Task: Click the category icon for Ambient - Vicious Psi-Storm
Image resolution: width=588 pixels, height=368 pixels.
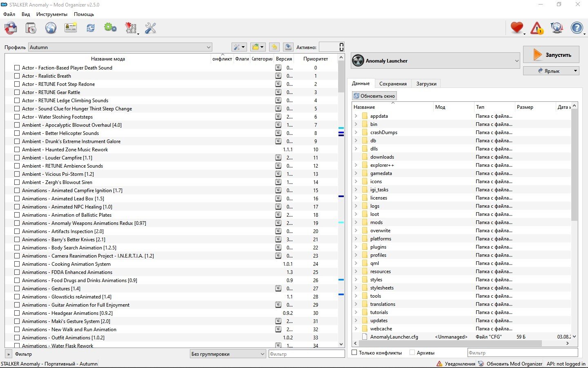Action: [278, 174]
